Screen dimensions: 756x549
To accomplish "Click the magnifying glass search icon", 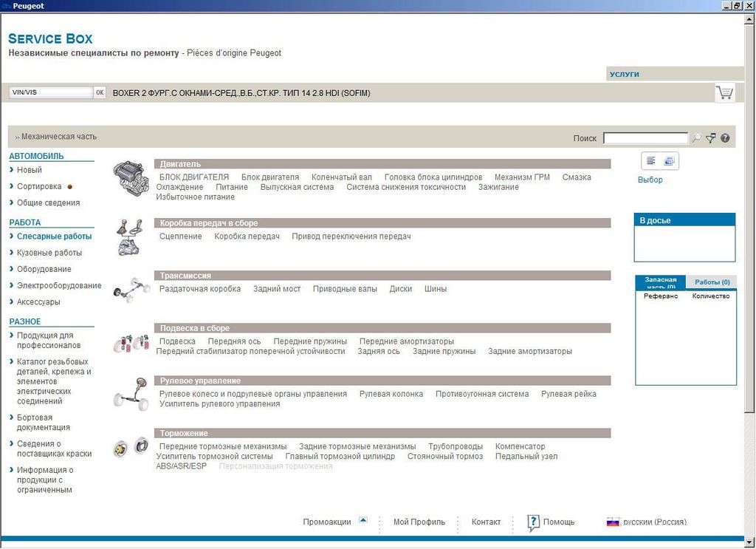I will pyautogui.click(x=696, y=138).
